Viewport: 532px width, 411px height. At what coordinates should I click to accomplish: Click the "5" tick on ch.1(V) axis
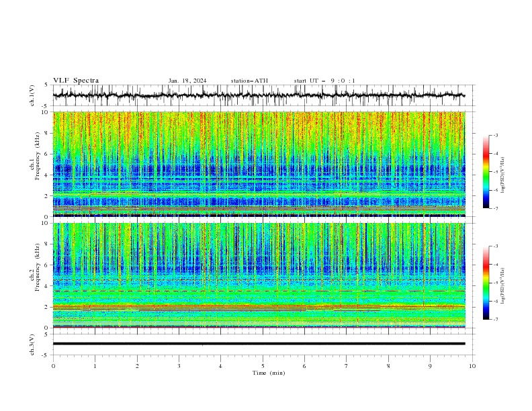click(x=46, y=85)
